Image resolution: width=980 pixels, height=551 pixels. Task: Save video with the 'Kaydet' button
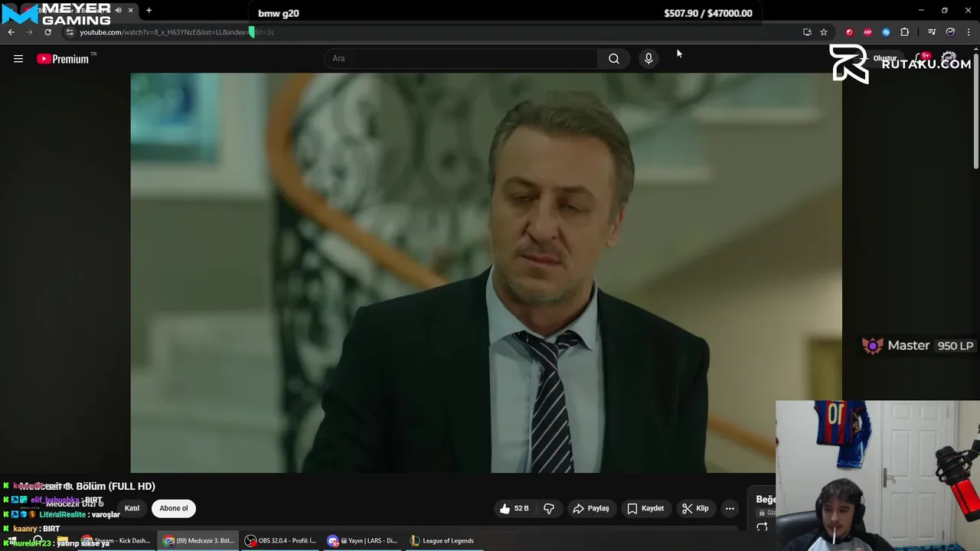(x=645, y=508)
